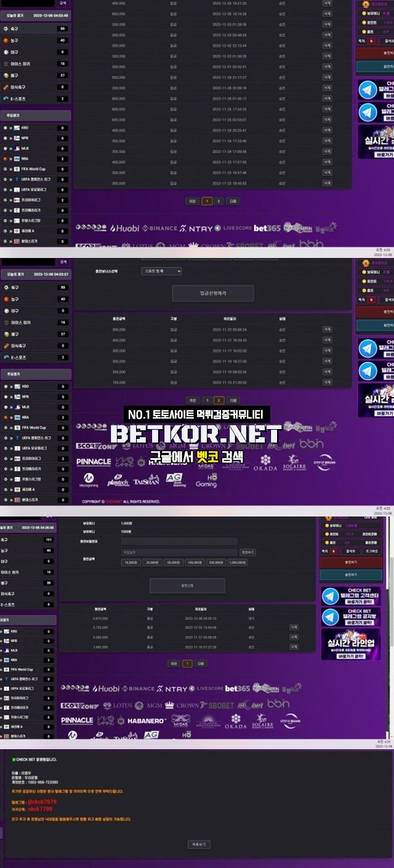
Task: Submit with the 환전신청 button
Action: click(187, 585)
